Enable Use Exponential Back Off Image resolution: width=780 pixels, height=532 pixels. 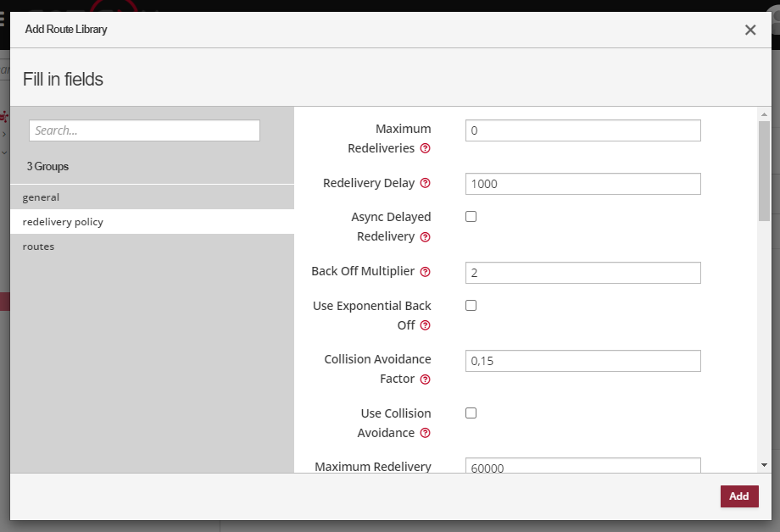(x=471, y=305)
